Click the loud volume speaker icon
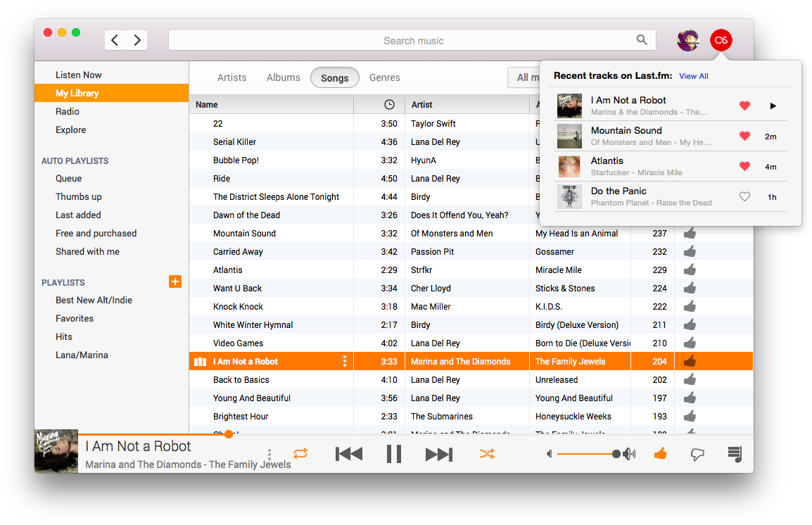Screen dimensions: 812x525 (x=629, y=454)
